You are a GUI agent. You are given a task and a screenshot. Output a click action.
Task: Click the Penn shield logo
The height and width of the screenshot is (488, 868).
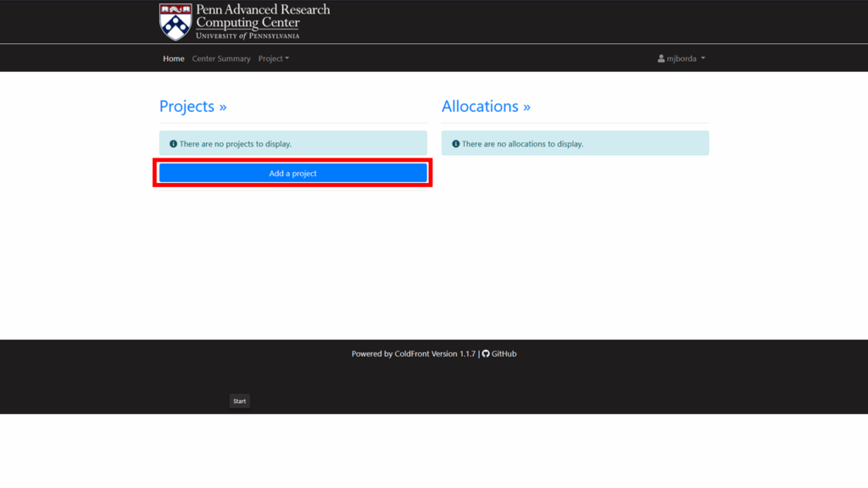[x=175, y=22]
